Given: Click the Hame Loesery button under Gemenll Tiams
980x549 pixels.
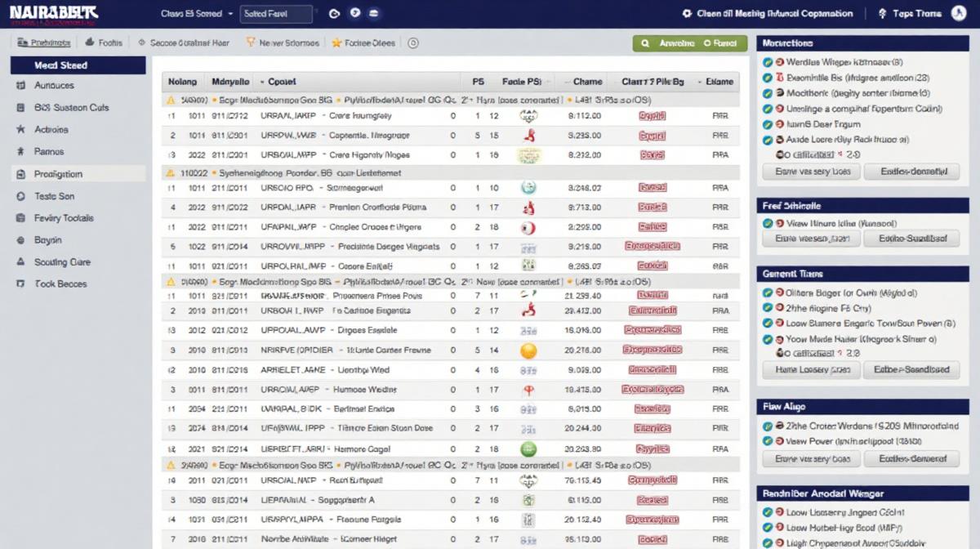Looking at the screenshot, I should 811,370.
